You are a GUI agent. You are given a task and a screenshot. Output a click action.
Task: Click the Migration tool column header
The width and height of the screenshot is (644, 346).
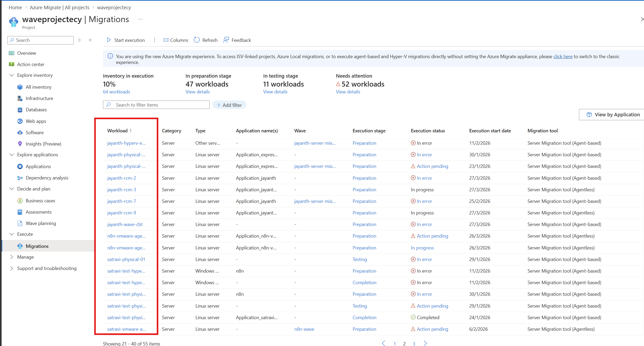543,131
